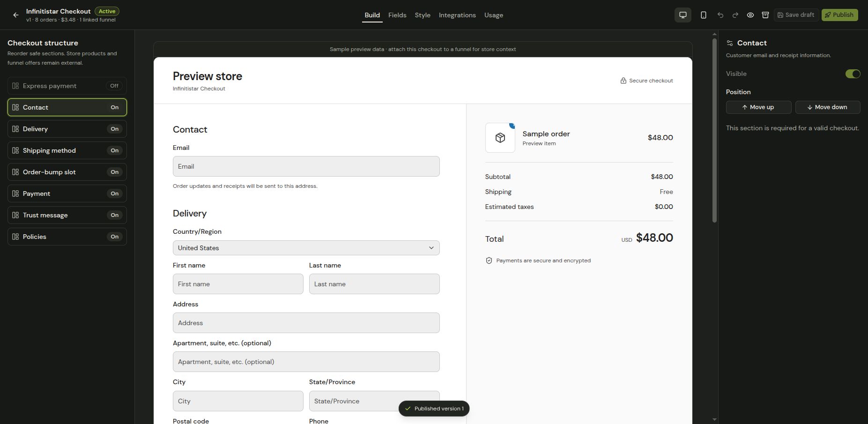Select the Delivery section row
The image size is (868, 424).
click(x=67, y=129)
